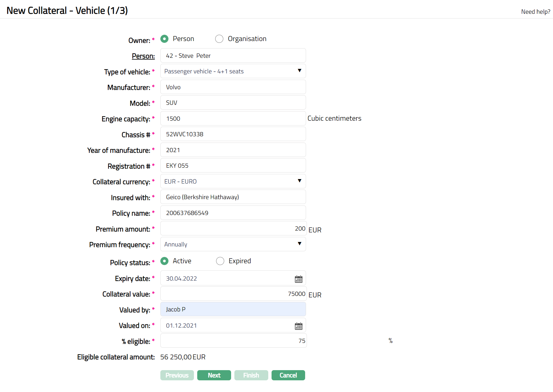Expand the Premium frequency dropdown
553x392 pixels.
(233, 244)
